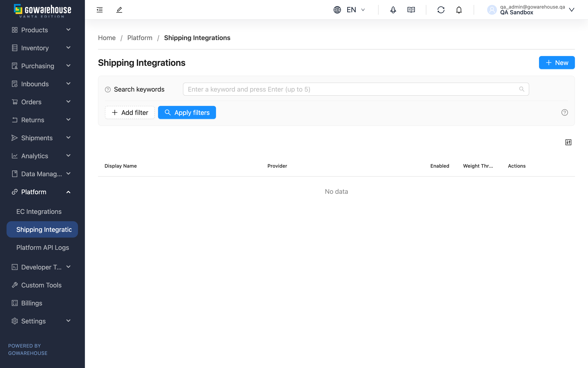Click the Data Management sidebar icon
The width and height of the screenshot is (588, 368).
(x=14, y=174)
